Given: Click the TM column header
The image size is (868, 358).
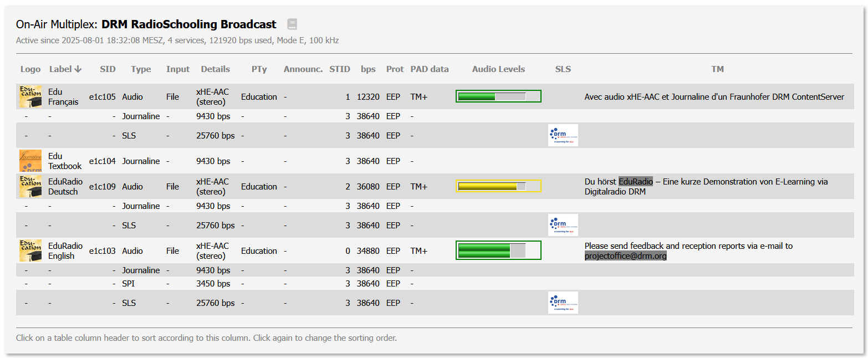Looking at the screenshot, I should 718,69.
